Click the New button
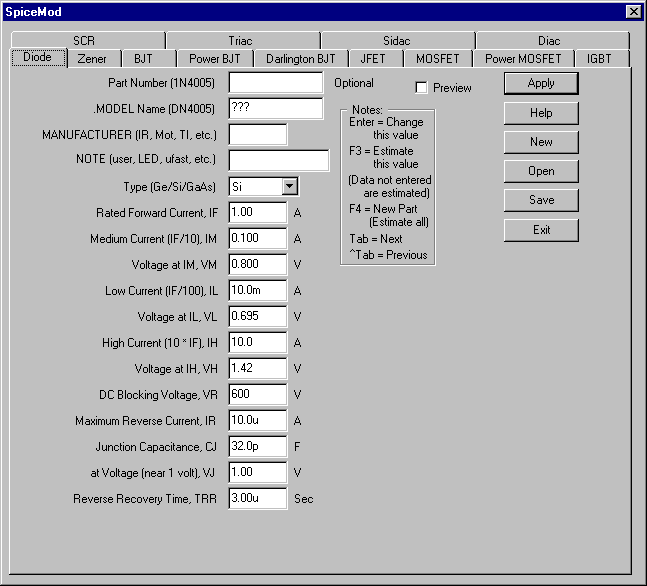This screenshot has height=586, width=647. (541, 142)
